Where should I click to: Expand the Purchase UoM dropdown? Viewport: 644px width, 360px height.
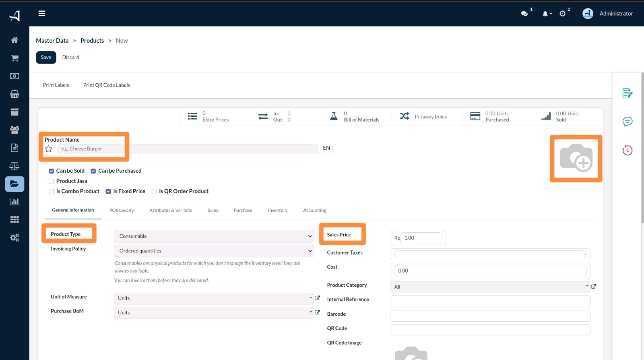214,313
